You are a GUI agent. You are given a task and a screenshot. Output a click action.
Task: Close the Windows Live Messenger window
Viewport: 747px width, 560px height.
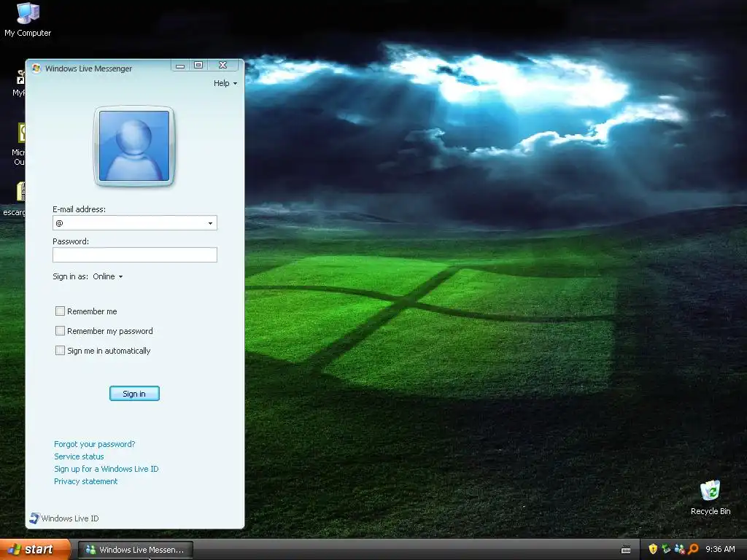click(222, 65)
